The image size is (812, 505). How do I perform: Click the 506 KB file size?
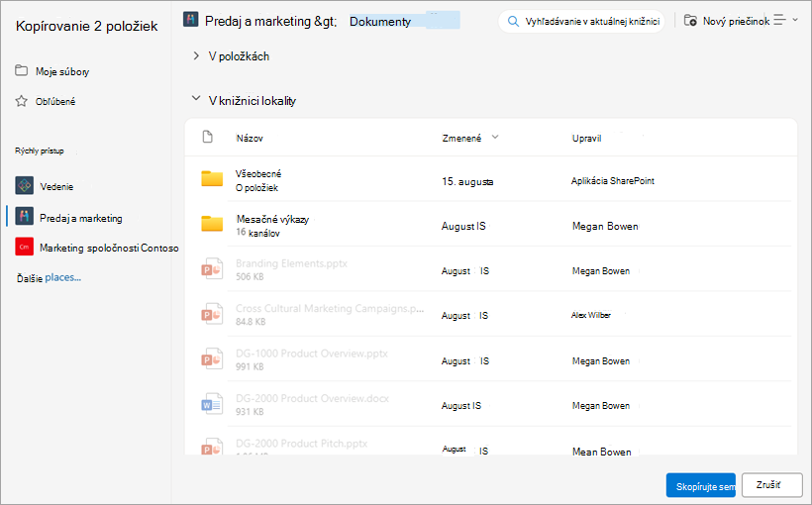point(250,276)
